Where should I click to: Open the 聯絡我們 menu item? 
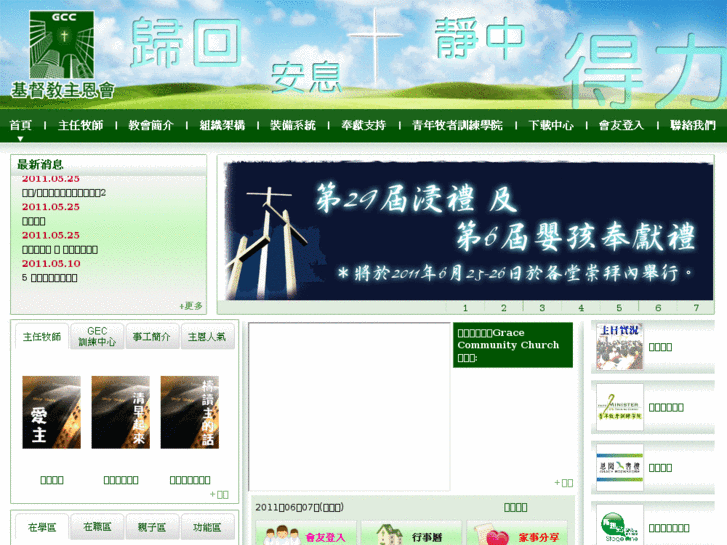click(693, 125)
